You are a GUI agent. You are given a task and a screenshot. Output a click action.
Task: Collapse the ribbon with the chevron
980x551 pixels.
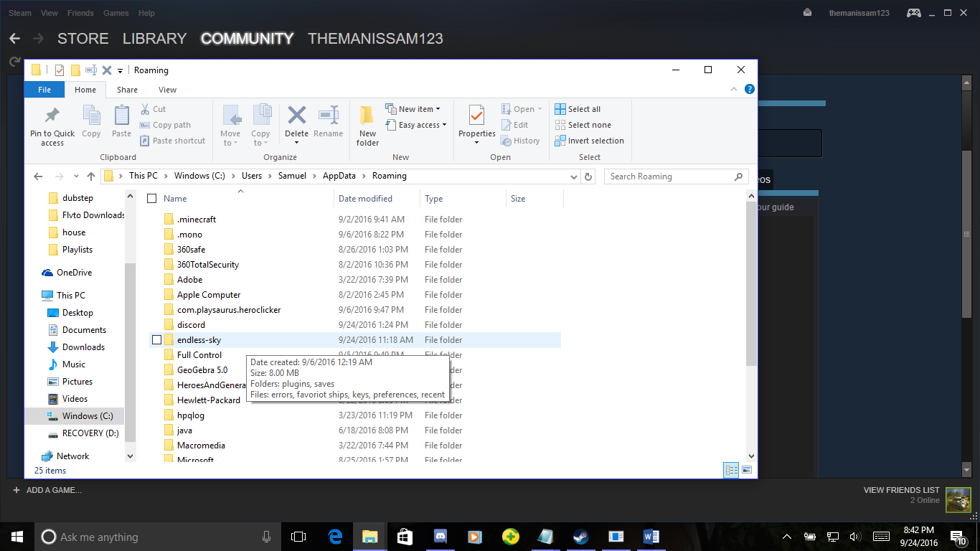coord(733,90)
